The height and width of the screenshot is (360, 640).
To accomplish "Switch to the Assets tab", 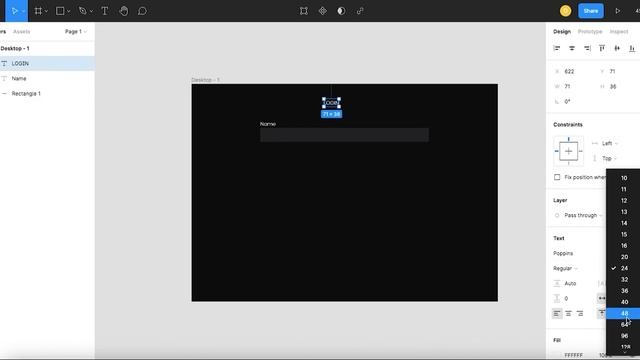I will point(22,31).
